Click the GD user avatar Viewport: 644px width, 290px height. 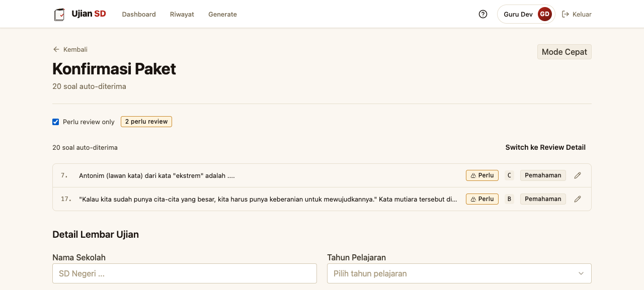(x=544, y=14)
